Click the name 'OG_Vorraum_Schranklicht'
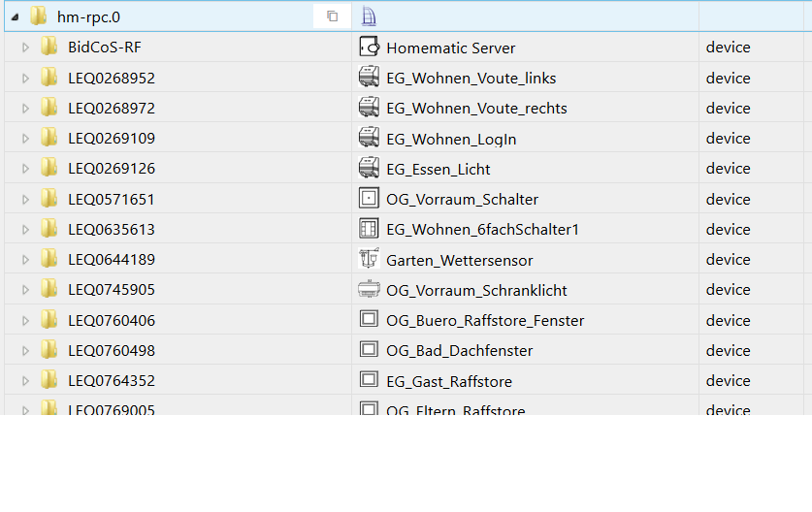Viewport: 812px width, 512px height. [x=476, y=291]
